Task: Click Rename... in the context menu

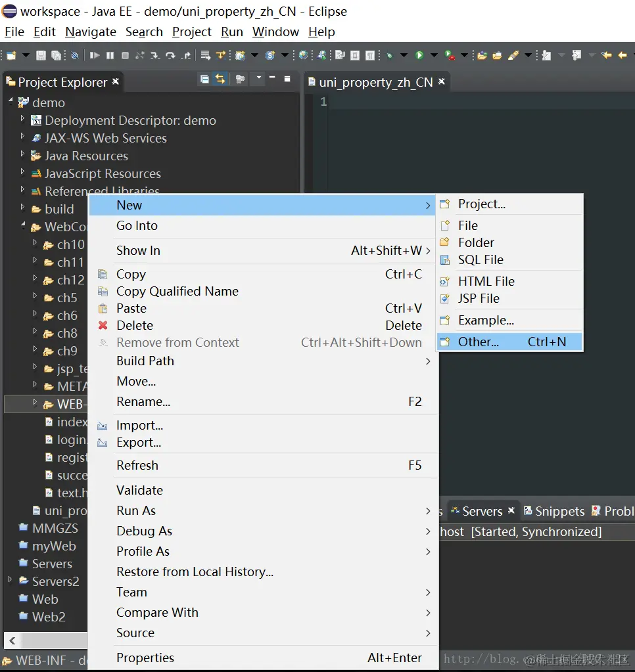Action: [263, 401]
